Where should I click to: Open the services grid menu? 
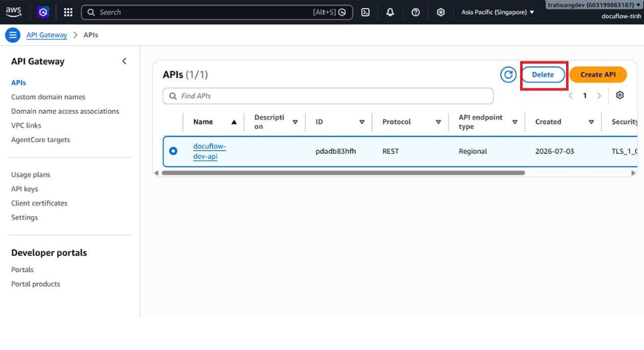(68, 13)
